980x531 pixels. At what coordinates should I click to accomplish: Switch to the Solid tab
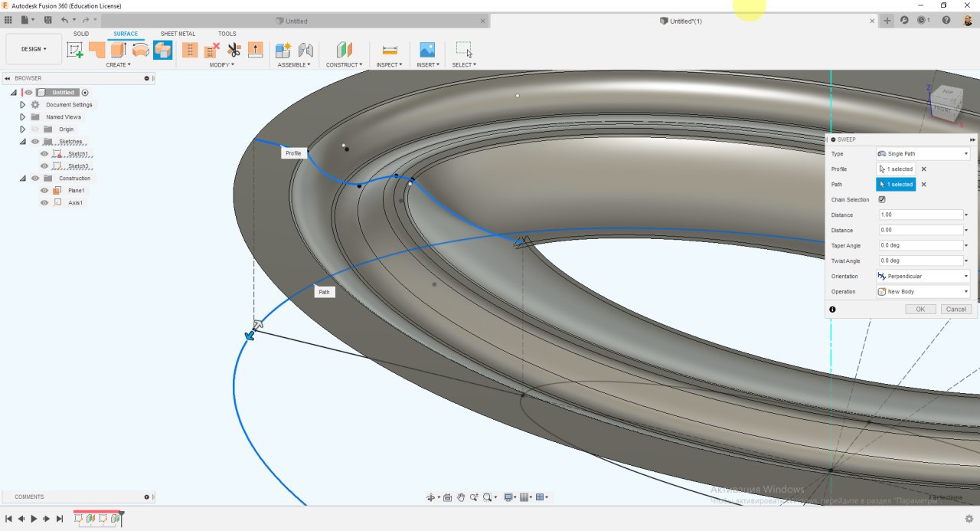pyautogui.click(x=81, y=34)
